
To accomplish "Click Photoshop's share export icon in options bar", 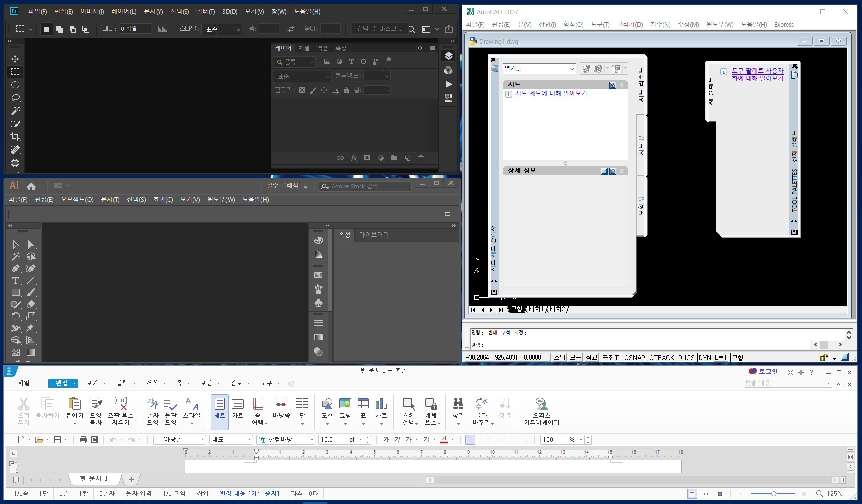I will pos(449,29).
